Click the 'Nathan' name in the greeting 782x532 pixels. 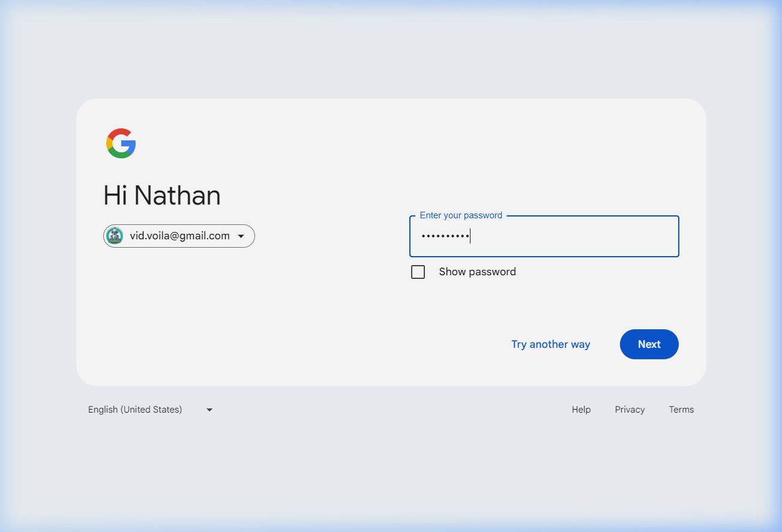(x=177, y=196)
